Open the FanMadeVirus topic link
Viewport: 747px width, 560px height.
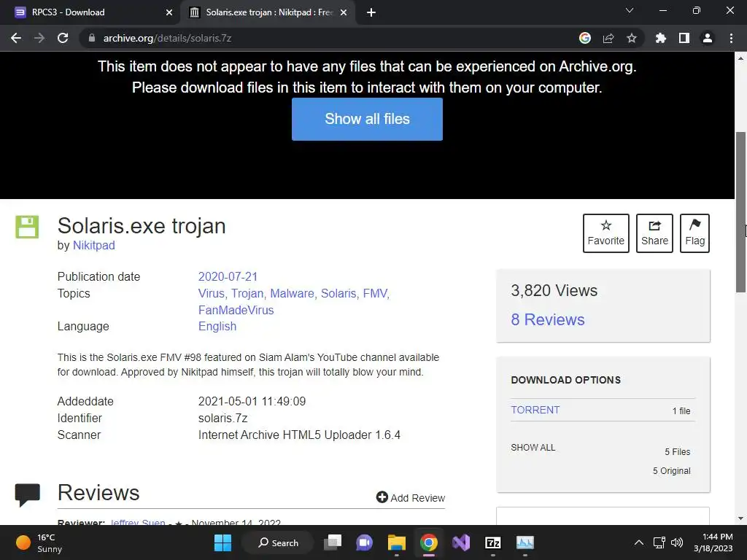236,310
